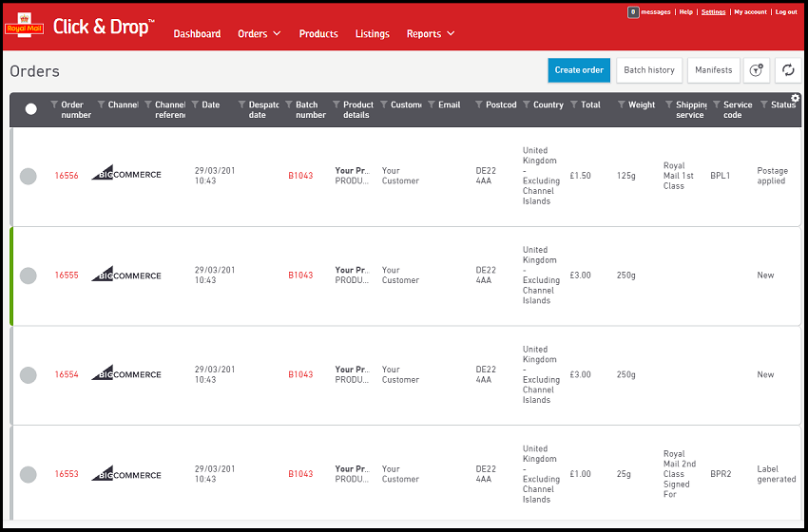Click the 'Postage applied' status text
This screenshot has width=808, height=532.
click(x=773, y=176)
